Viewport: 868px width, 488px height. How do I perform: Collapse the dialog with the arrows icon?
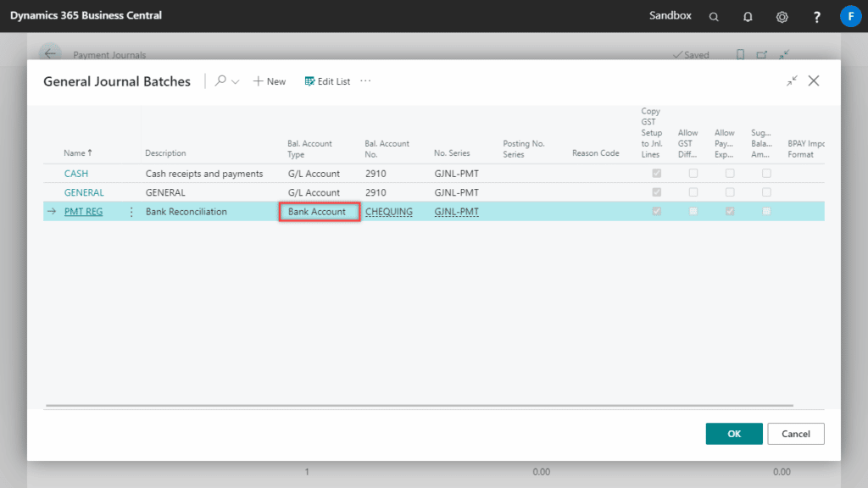point(792,80)
